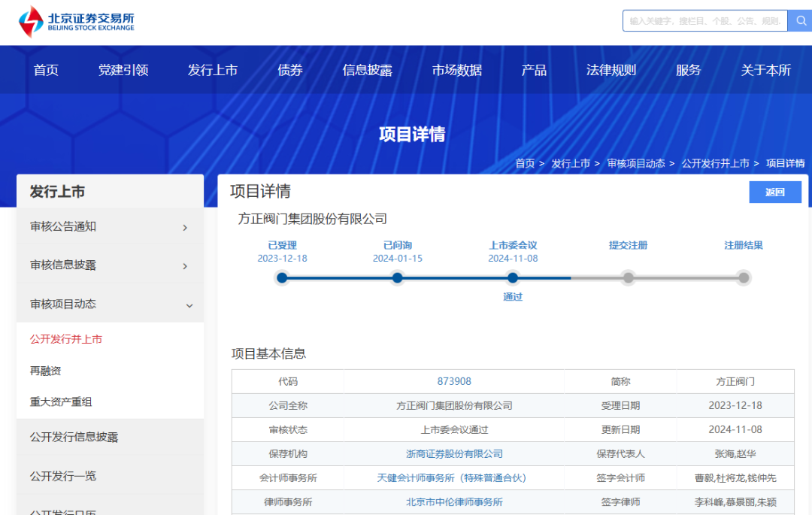Open stock code 873908 link
This screenshot has height=515, width=812.
click(x=454, y=381)
